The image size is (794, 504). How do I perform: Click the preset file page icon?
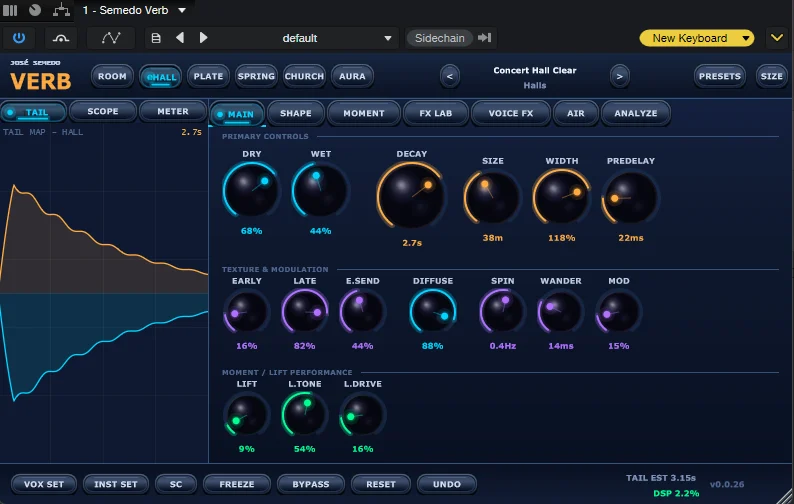pyautogui.click(x=156, y=38)
